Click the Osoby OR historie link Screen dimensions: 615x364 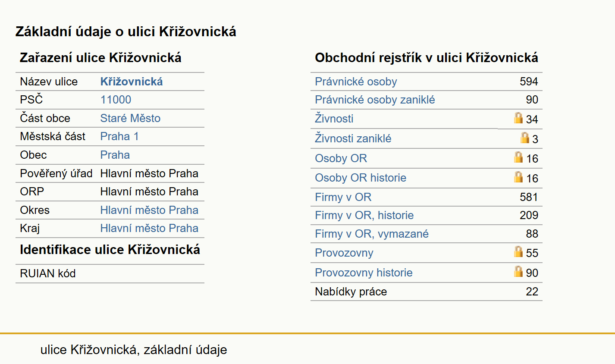pos(361,178)
